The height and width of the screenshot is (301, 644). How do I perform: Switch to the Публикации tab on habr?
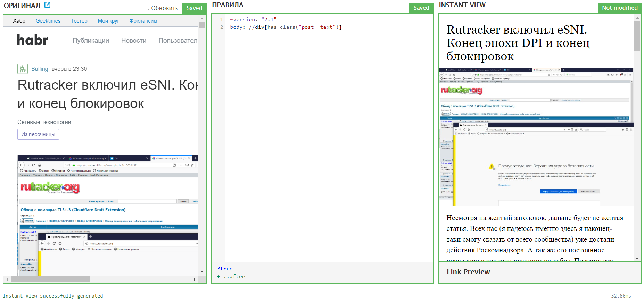[x=91, y=41]
